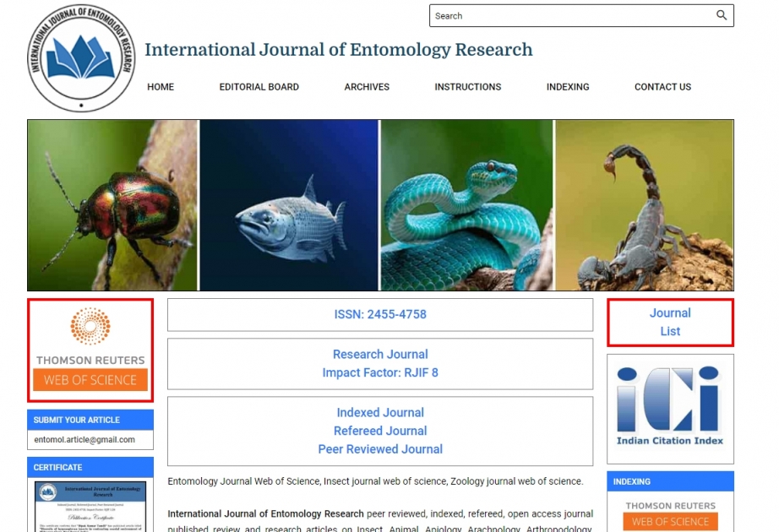Screen dimensions: 779x532
Task: Click the fish banner image
Action: 289,205
